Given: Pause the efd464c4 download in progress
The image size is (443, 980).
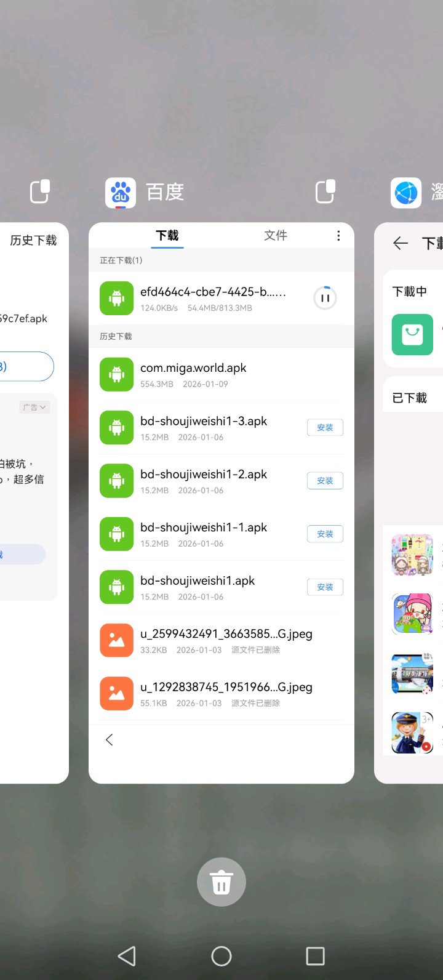Looking at the screenshot, I should point(325,298).
